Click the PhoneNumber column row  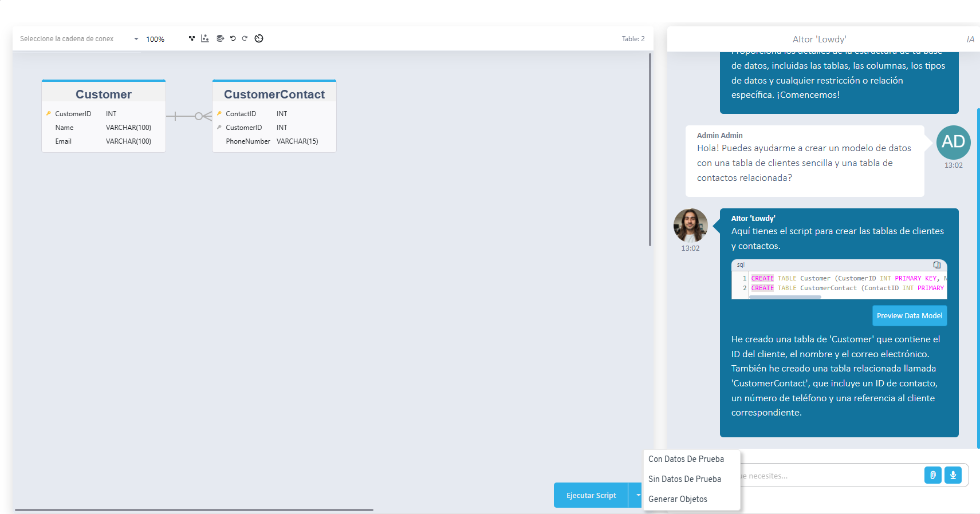click(x=274, y=141)
